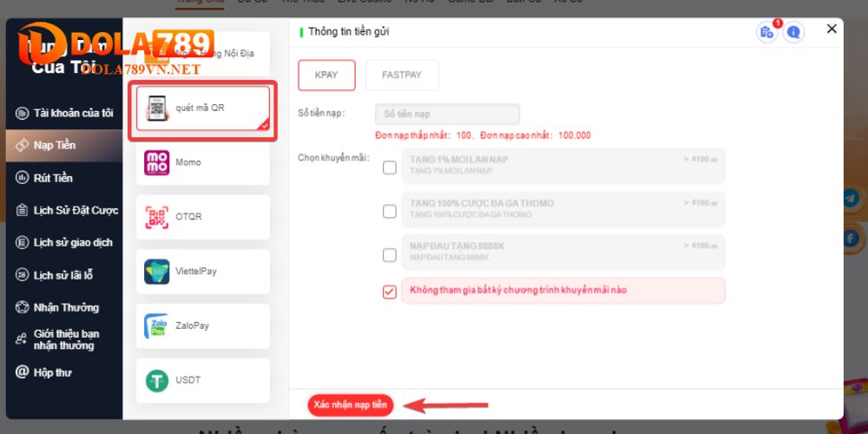Select quét mã QR payment method
Viewport: 868px width, 434px height.
coord(202,108)
